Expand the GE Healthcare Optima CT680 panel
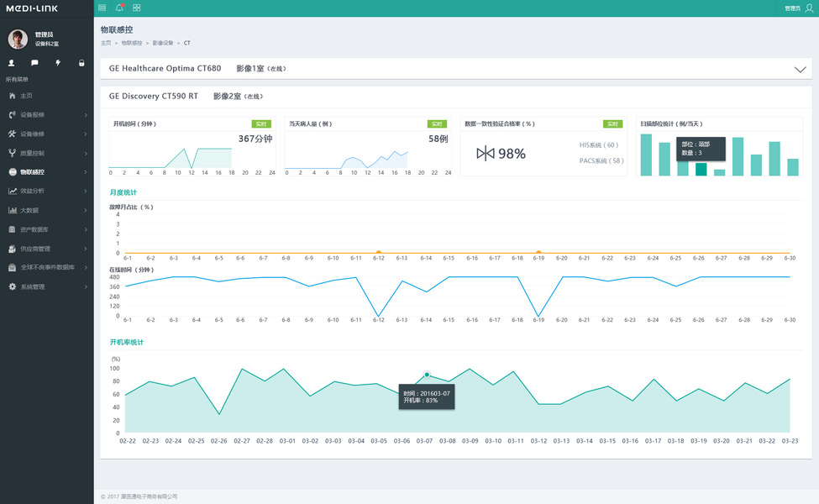The height and width of the screenshot is (504, 819). coord(800,69)
